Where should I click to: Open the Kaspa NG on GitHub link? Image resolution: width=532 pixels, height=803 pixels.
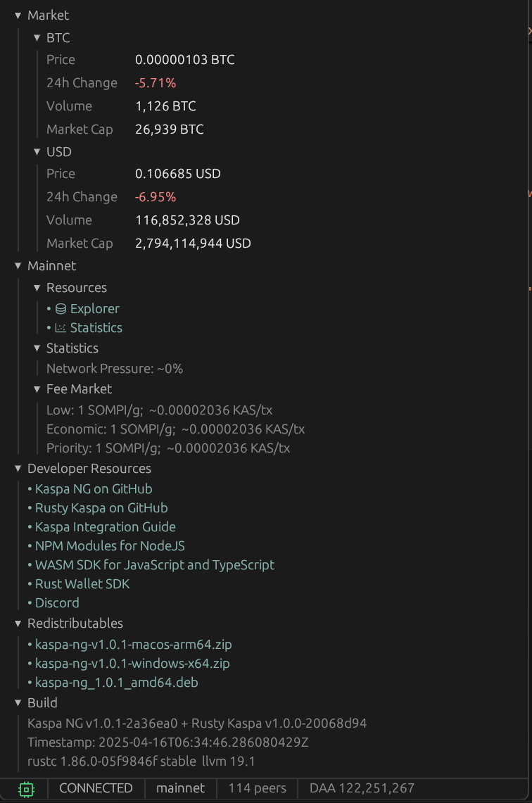[94, 489]
